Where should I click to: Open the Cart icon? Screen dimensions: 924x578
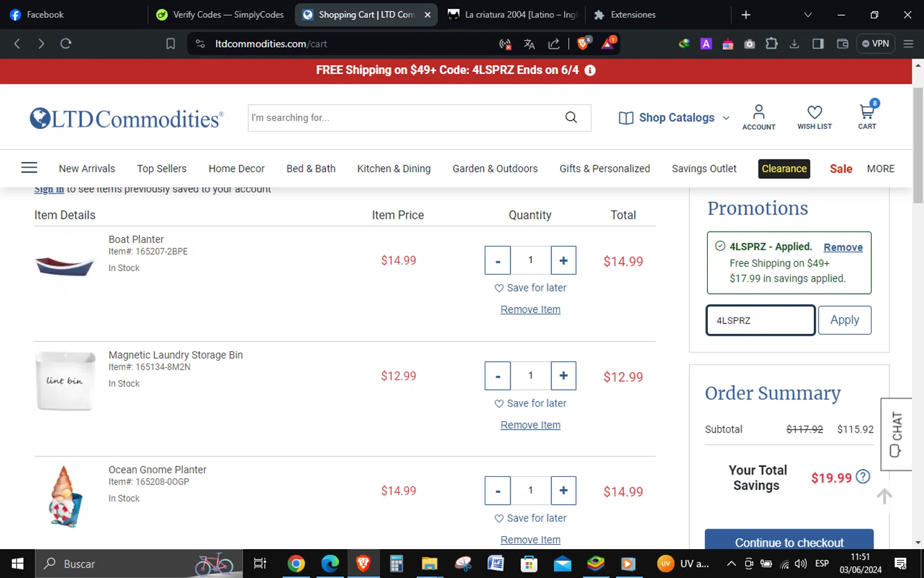coord(867,116)
